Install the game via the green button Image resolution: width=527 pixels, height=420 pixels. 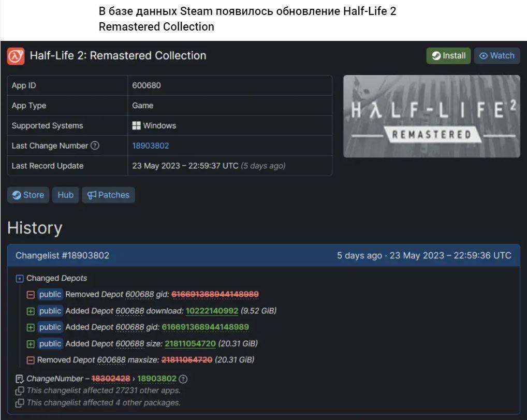click(448, 56)
